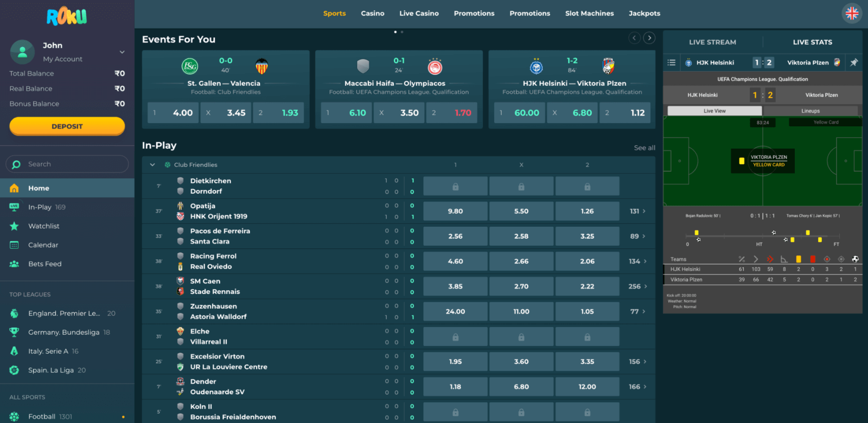Bet 3.50 on Maccabi Haifa draw
Image resolution: width=868 pixels, height=423 pixels.
pyautogui.click(x=399, y=113)
